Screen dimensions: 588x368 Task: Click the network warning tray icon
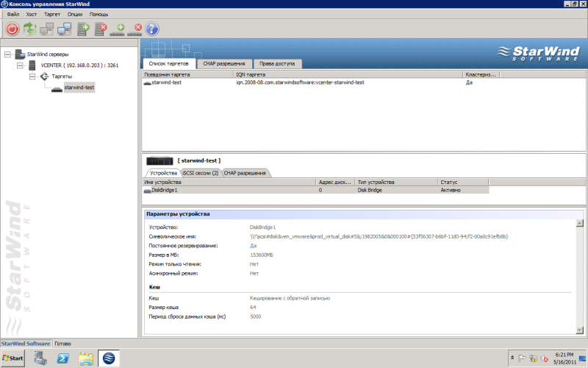[x=533, y=358]
